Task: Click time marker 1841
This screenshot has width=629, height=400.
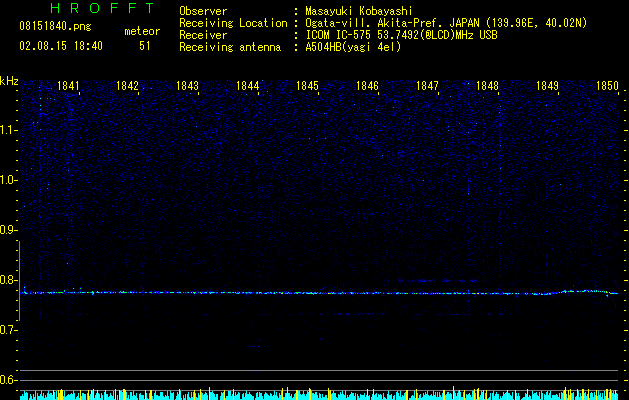Action: click(68, 86)
